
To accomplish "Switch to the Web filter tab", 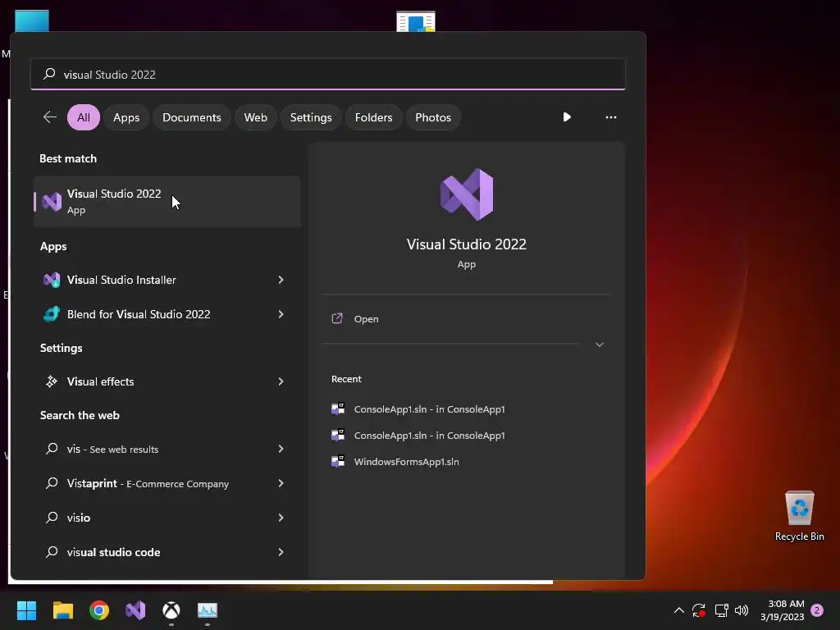I will click(256, 117).
